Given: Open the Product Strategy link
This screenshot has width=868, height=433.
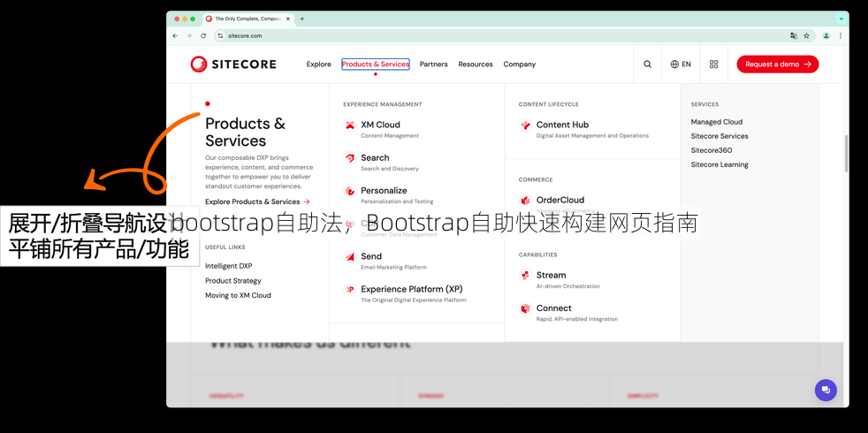Looking at the screenshot, I should tap(233, 281).
